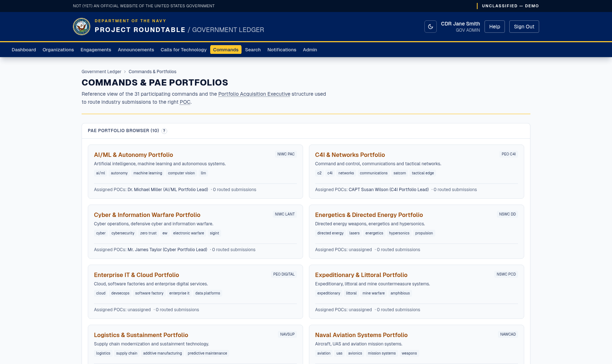Screen dimensions: 612x364
Task: Open Search nav item
Action: click(x=253, y=50)
